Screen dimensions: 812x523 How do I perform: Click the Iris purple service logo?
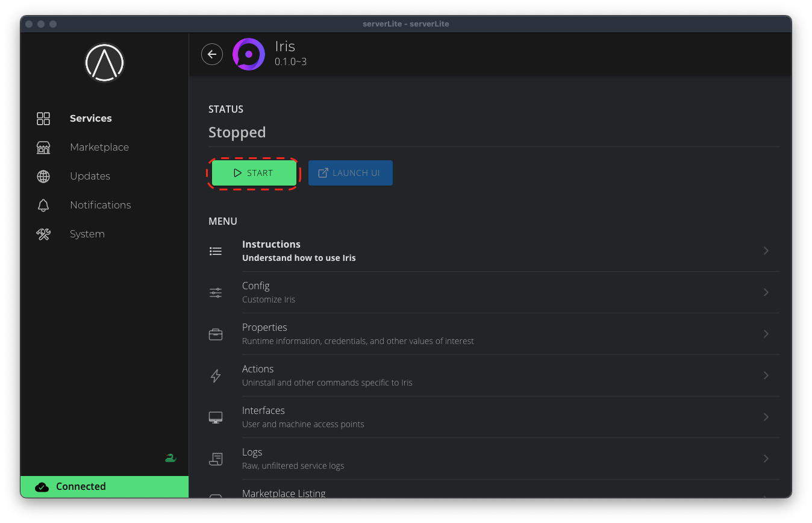point(249,54)
